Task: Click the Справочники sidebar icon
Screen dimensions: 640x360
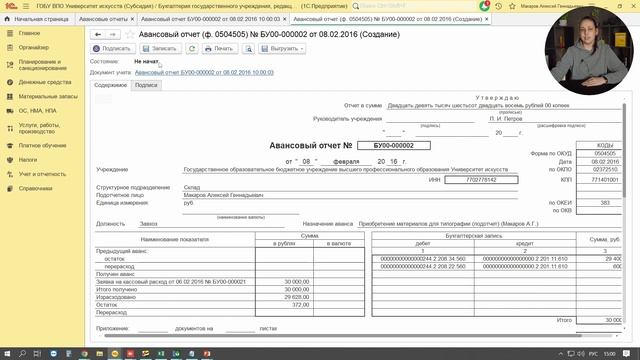Action: coord(10,189)
